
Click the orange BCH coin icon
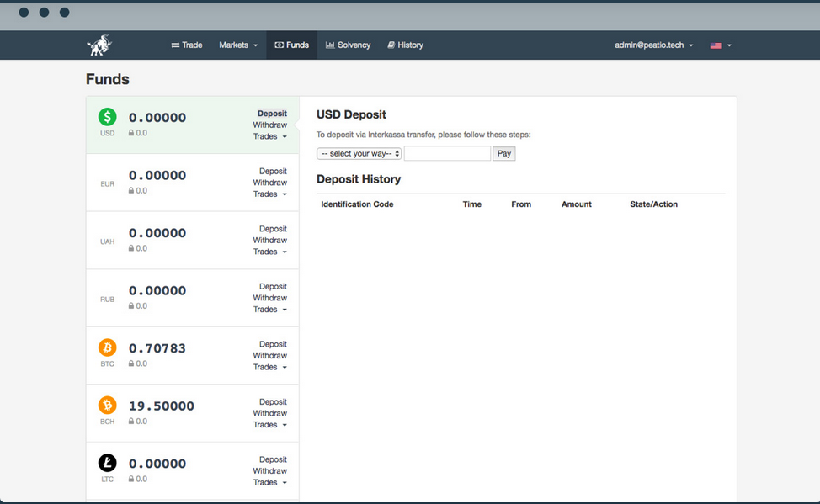pyautogui.click(x=107, y=405)
